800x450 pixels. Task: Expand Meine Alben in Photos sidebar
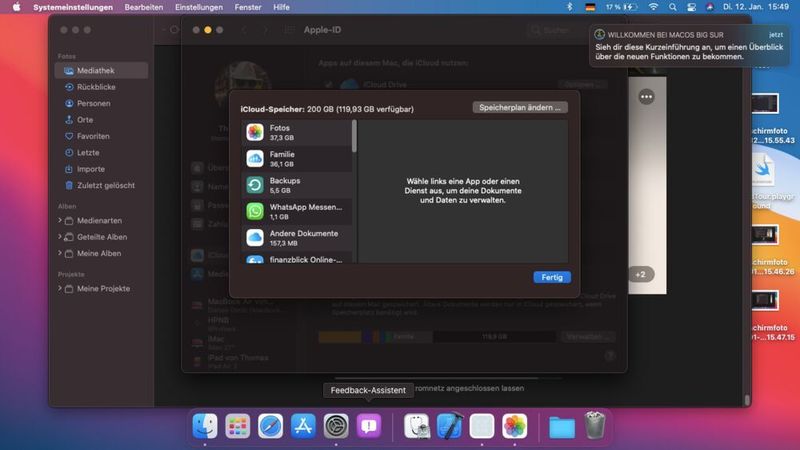point(60,253)
